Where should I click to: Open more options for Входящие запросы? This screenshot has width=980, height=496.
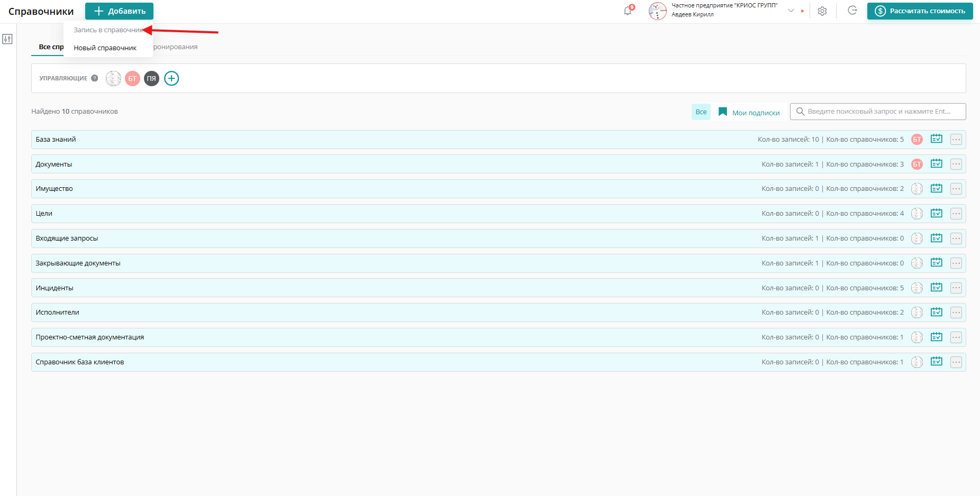click(956, 238)
